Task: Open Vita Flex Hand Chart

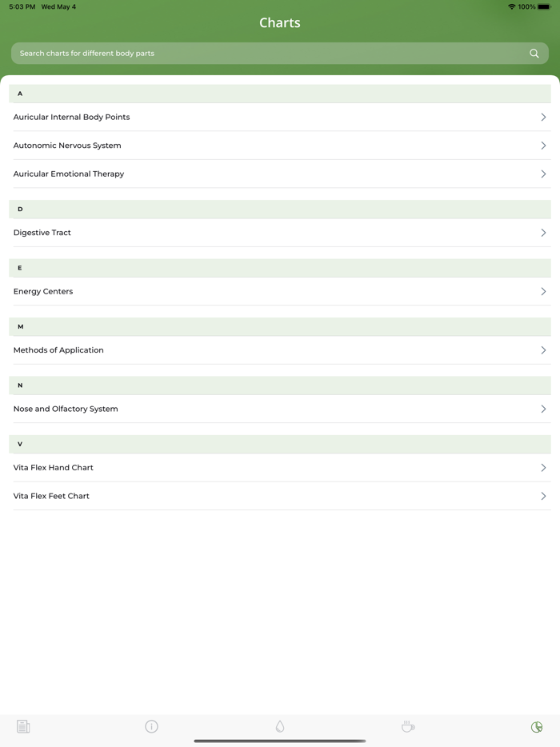Action: [54, 468]
